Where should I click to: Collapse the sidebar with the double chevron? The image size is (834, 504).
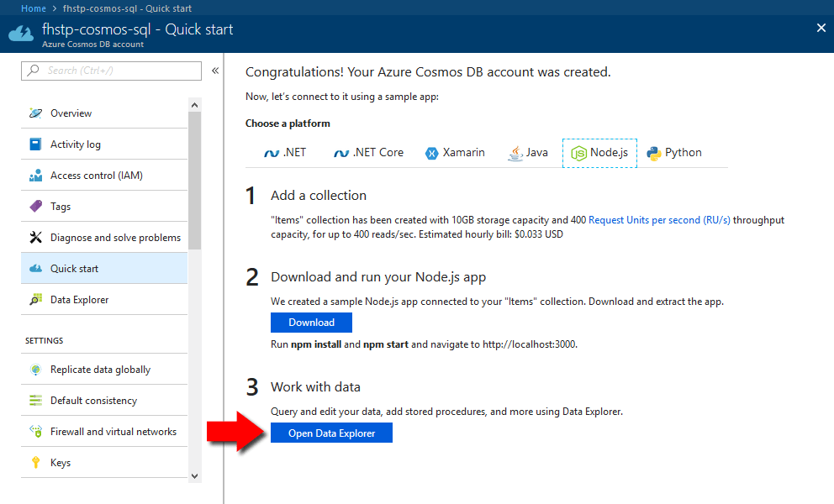click(215, 71)
